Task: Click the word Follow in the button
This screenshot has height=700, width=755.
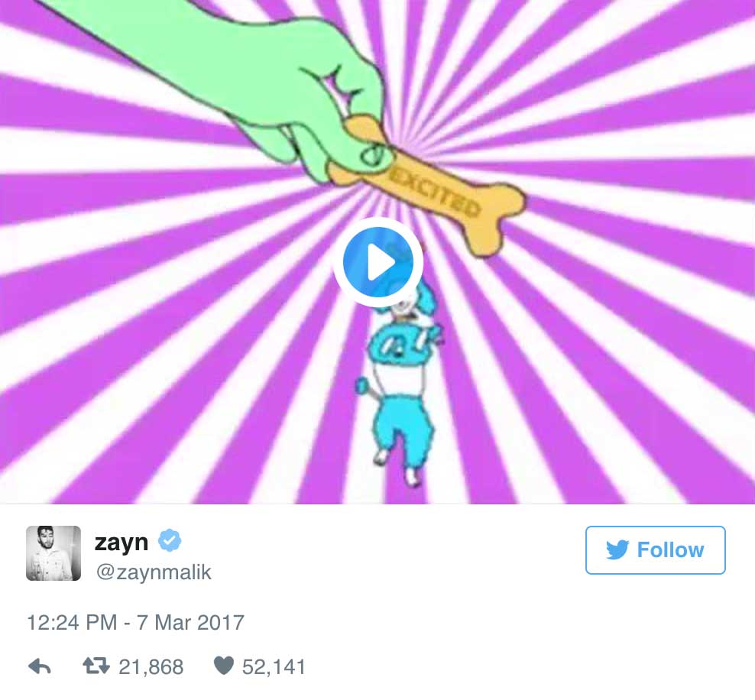Action: point(670,549)
